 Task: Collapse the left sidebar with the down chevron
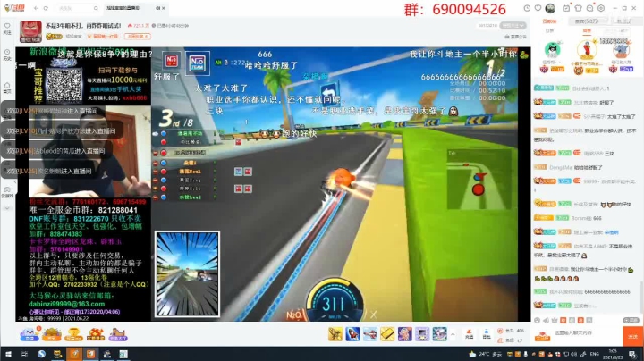tap(7, 208)
